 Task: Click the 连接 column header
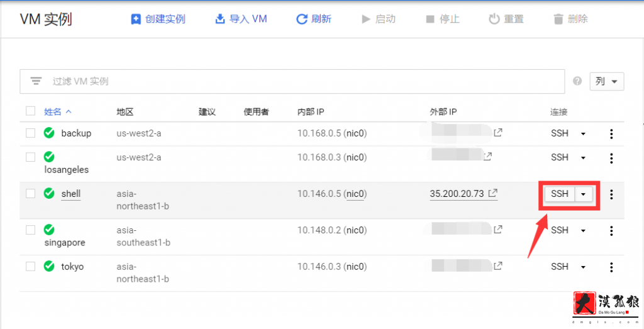[559, 112]
